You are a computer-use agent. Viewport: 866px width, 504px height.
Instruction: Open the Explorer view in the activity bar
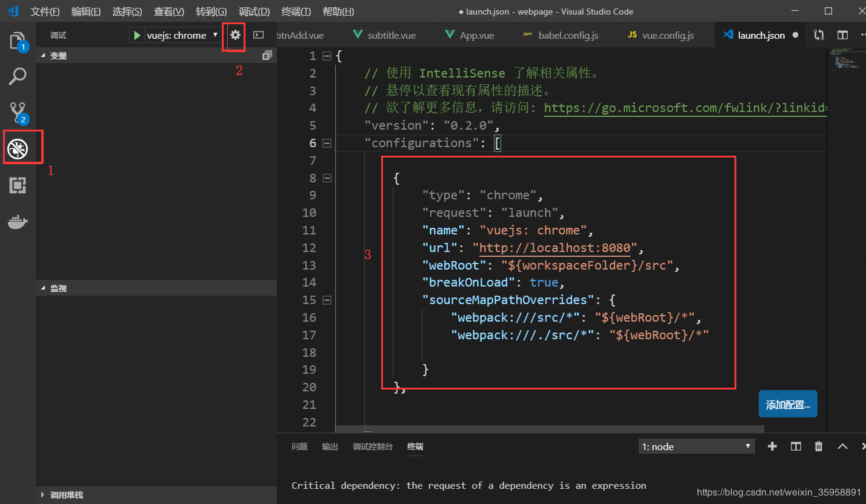tap(18, 41)
